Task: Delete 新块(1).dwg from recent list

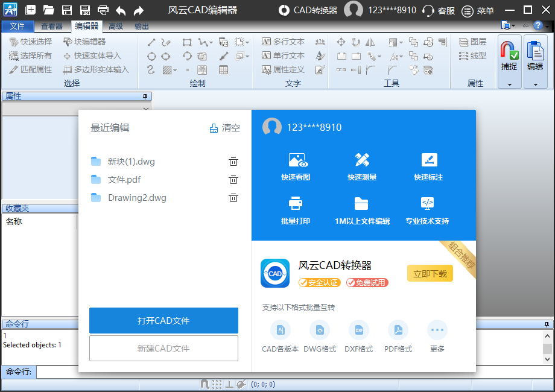Action: click(233, 162)
